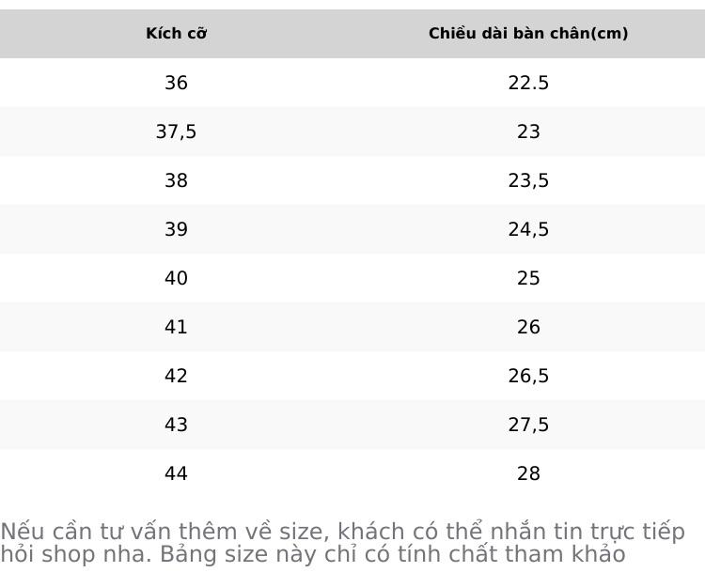Click the 22.5 foot length value

point(528,83)
